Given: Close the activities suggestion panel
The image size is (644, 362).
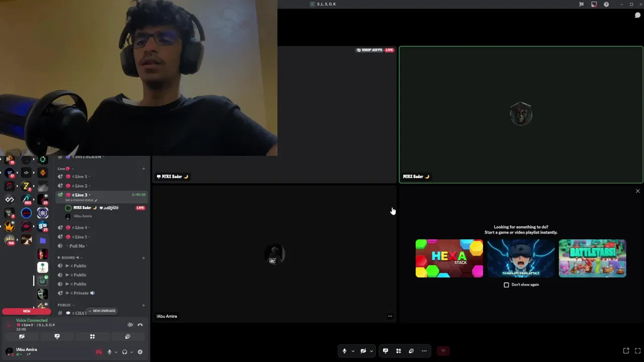Looking at the screenshot, I should click(637, 191).
